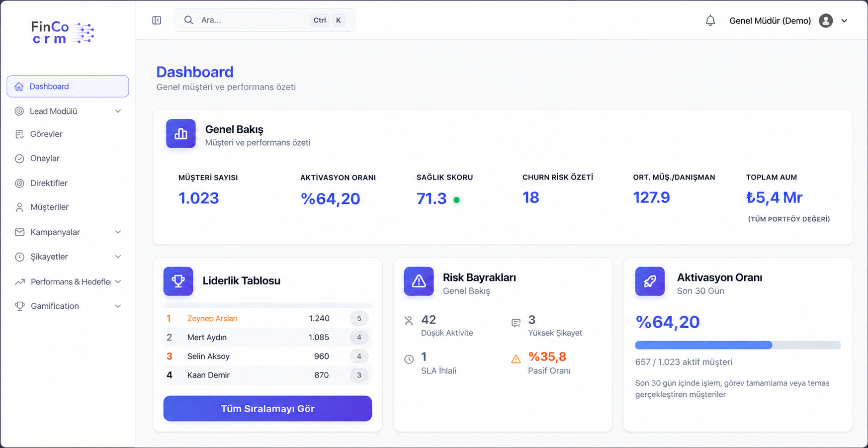Click the green health score indicator dot
Image resolution: width=868 pixels, height=448 pixels.
pos(456,200)
